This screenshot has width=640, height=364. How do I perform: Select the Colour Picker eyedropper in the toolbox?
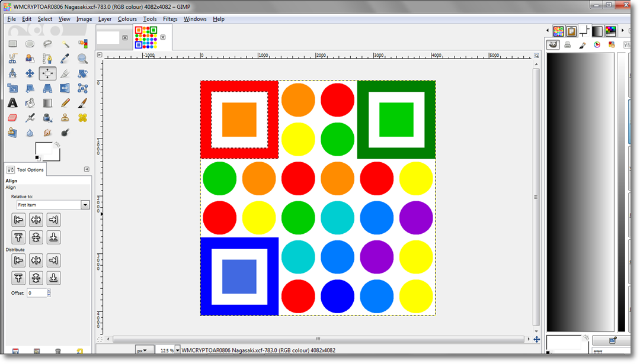point(65,59)
